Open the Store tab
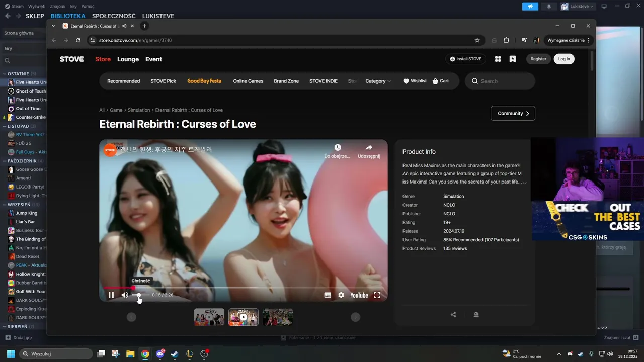This screenshot has height=362, width=644. point(103,59)
